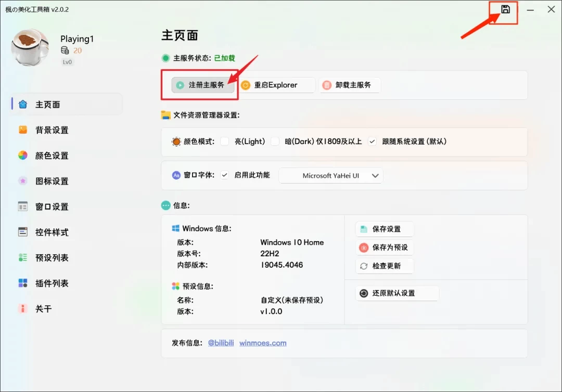The image size is (562, 392).
Task: Click the Windows 10 Home version value
Action: pyautogui.click(x=292, y=242)
